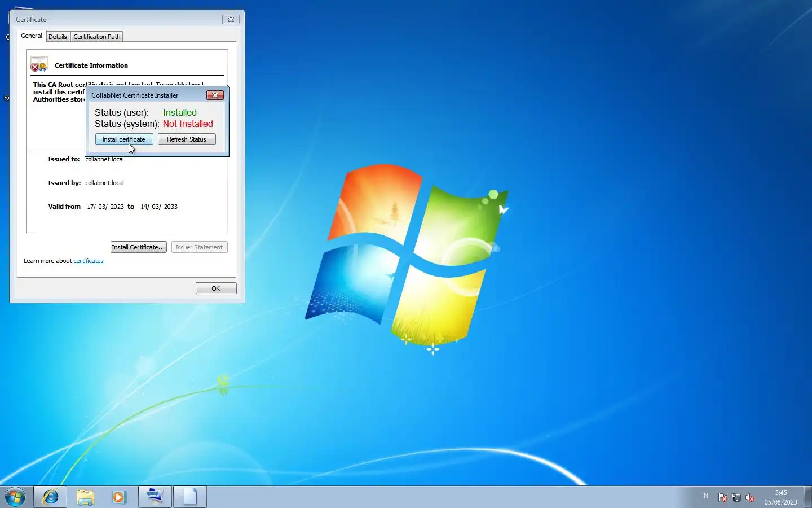Image resolution: width=812 pixels, height=508 pixels.
Task: Select the CollabNet installer taskbar icon
Action: click(x=155, y=497)
